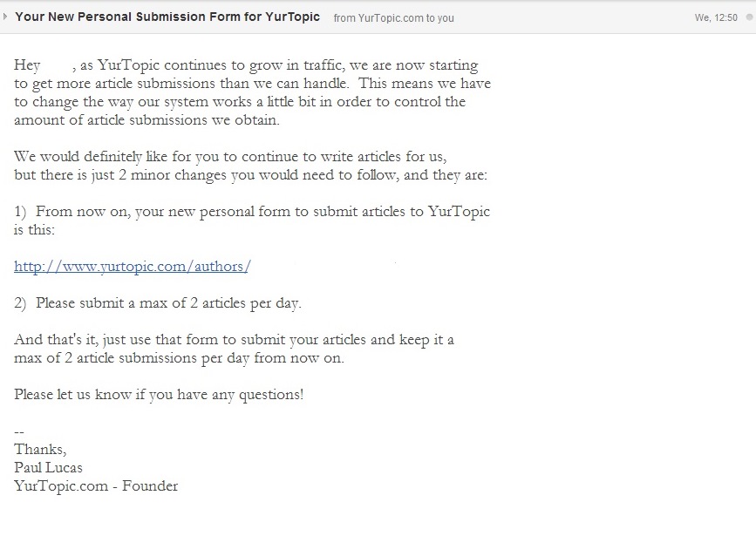Click the 'We would definitely like' paragraph
This screenshot has height=536, width=756.
[251, 166]
